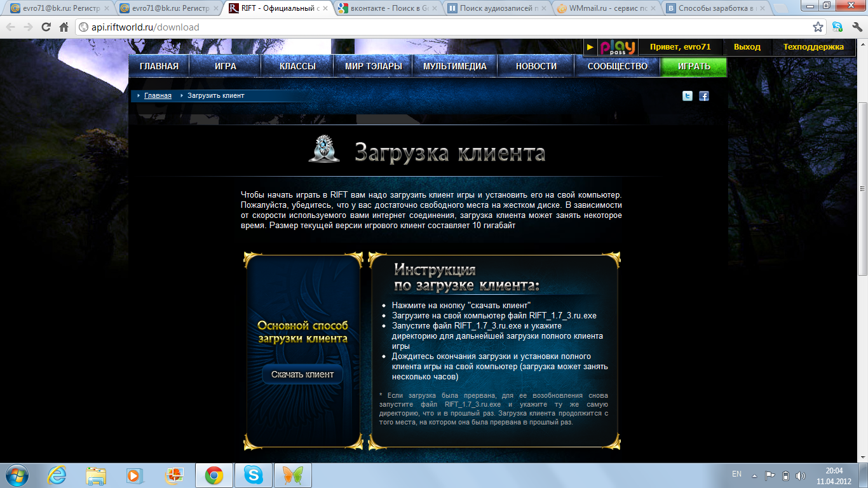Show hidden tray icons arrow
This screenshot has height=488, width=868.
(x=754, y=475)
